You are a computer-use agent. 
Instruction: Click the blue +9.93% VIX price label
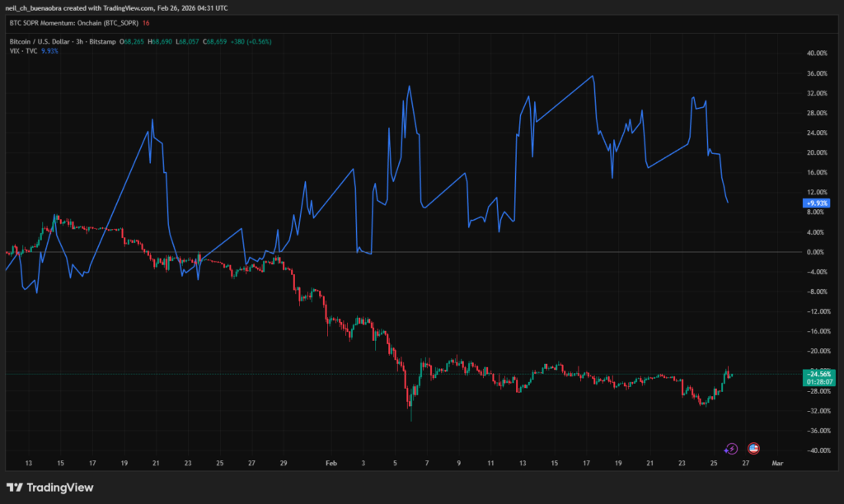(815, 203)
